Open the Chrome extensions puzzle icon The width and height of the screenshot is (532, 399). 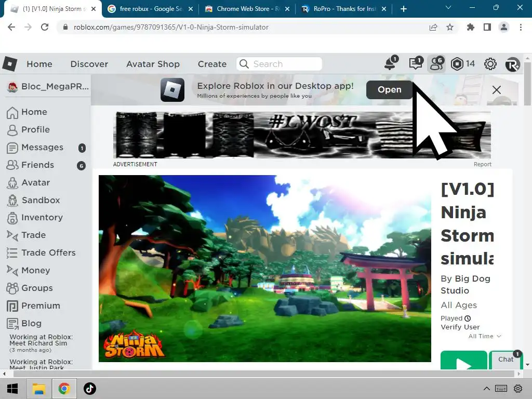(470, 27)
